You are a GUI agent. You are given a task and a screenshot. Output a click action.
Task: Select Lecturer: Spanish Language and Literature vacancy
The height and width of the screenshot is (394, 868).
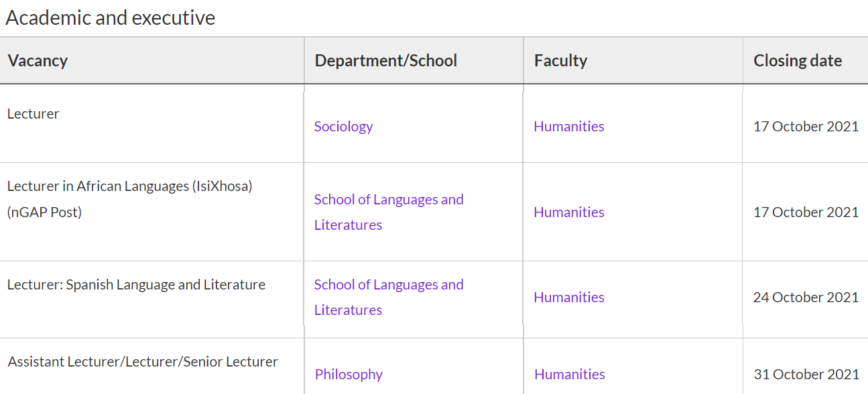136,285
